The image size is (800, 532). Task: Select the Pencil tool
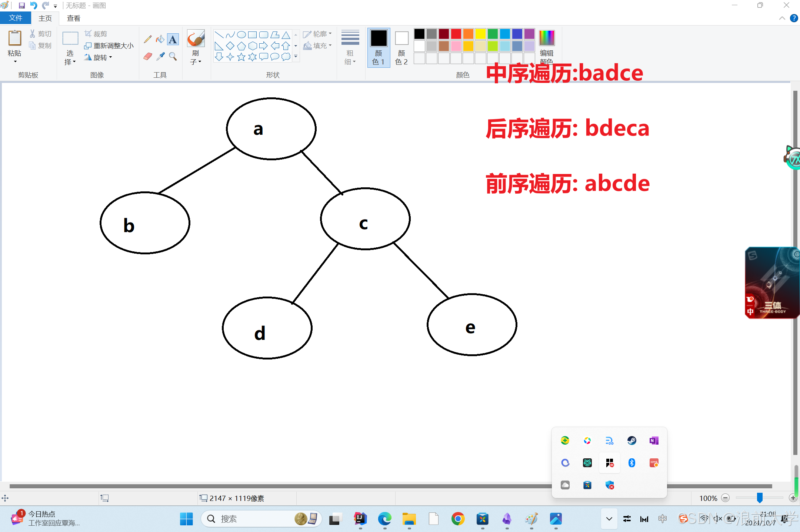coord(147,39)
